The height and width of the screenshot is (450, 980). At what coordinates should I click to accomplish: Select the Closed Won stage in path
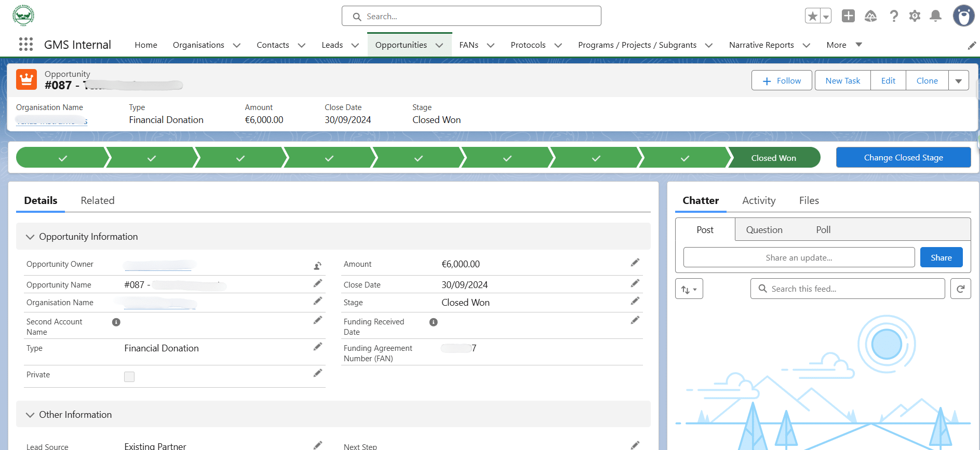click(773, 158)
